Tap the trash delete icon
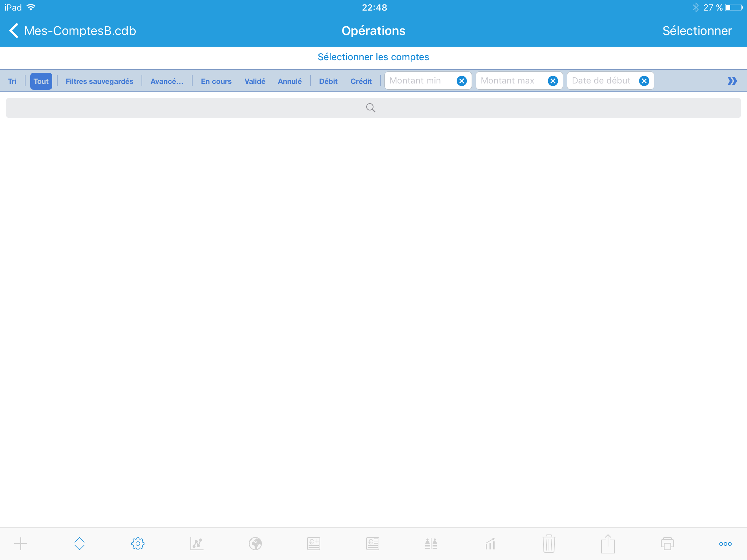The image size is (747, 560). click(549, 544)
